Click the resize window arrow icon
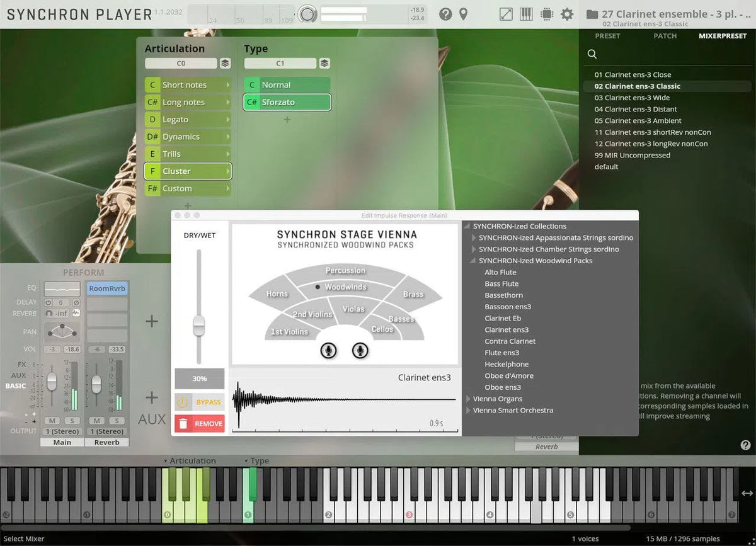Screen dimensions: 756x546 tap(506, 14)
